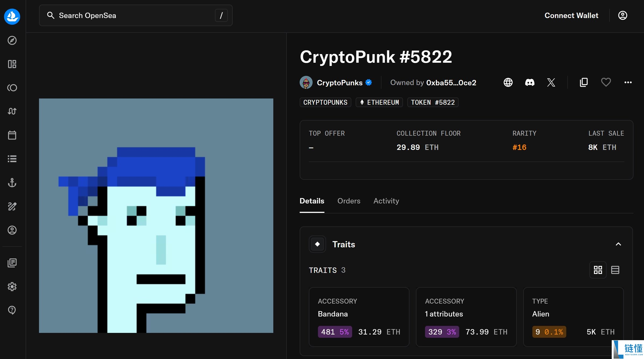Open owner 0xba55...0ce2 profile

pyautogui.click(x=451, y=83)
